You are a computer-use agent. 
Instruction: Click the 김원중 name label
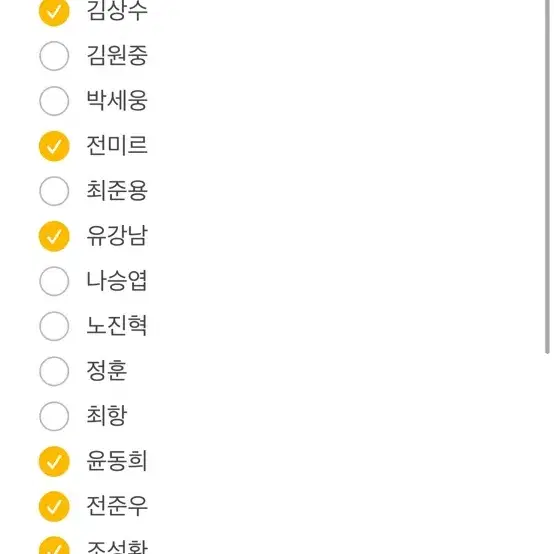tap(117, 56)
